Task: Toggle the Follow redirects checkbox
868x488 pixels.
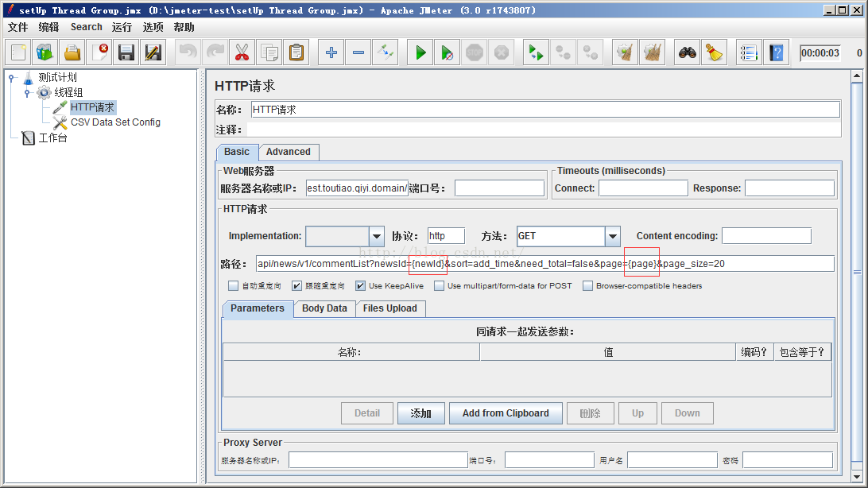Action: coord(297,286)
